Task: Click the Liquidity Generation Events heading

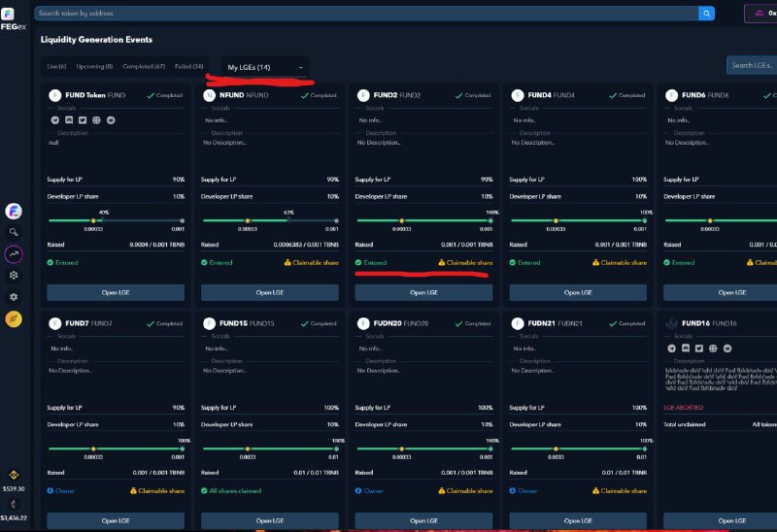Action: coord(96,40)
